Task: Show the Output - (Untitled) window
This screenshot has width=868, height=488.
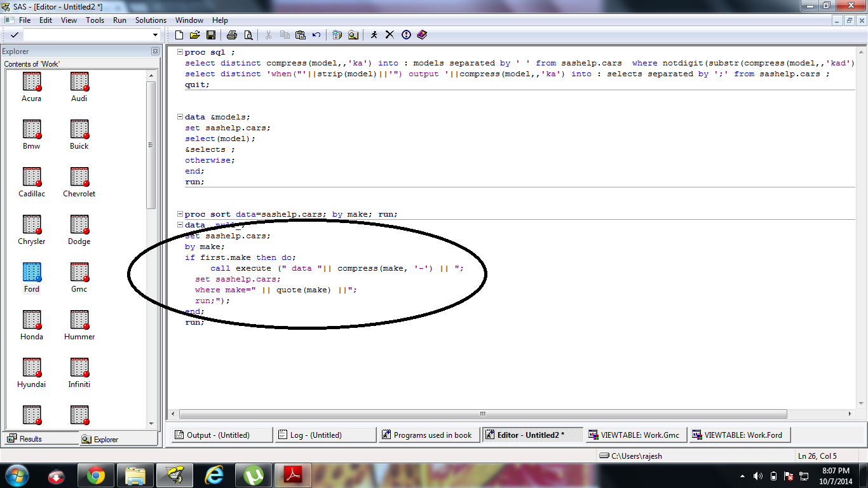Action: click(x=220, y=435)
